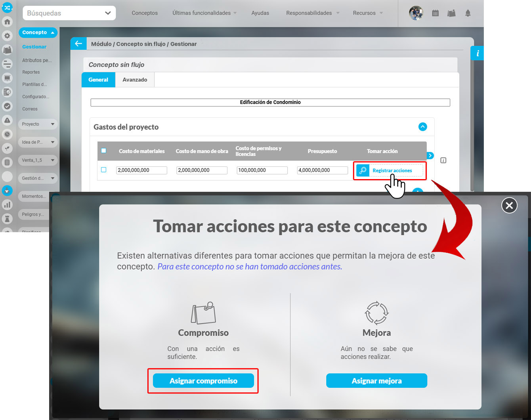The width and height of the screenshot is (531, 420).
Task: Open Correos in sidebar
Action: (30, 109)
